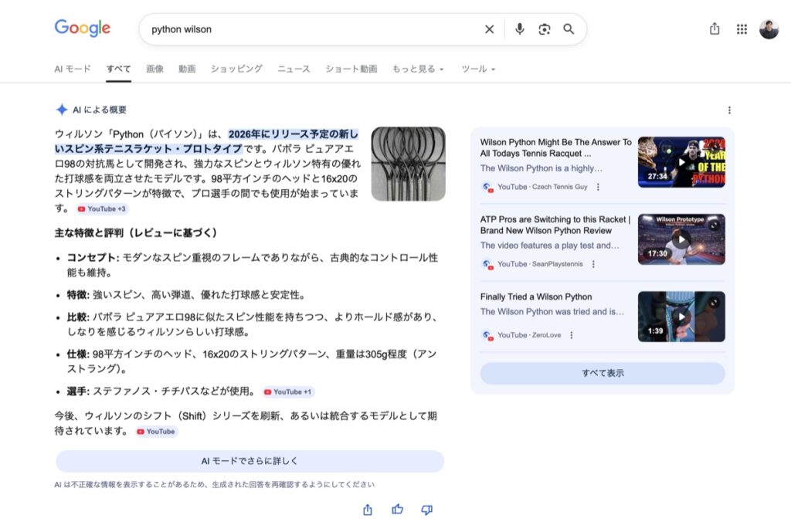The height and width of the screenshot is (532, 791).
Task: Open the YouTube +3 source chip
Action: 102,208
